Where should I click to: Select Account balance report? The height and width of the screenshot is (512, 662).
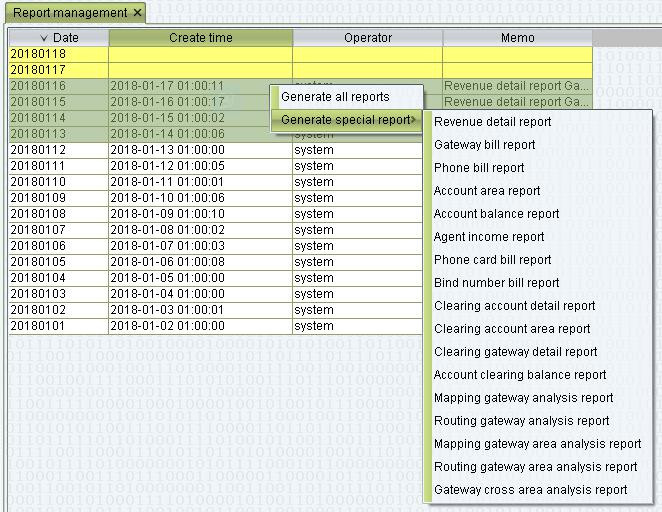point(496,214)
